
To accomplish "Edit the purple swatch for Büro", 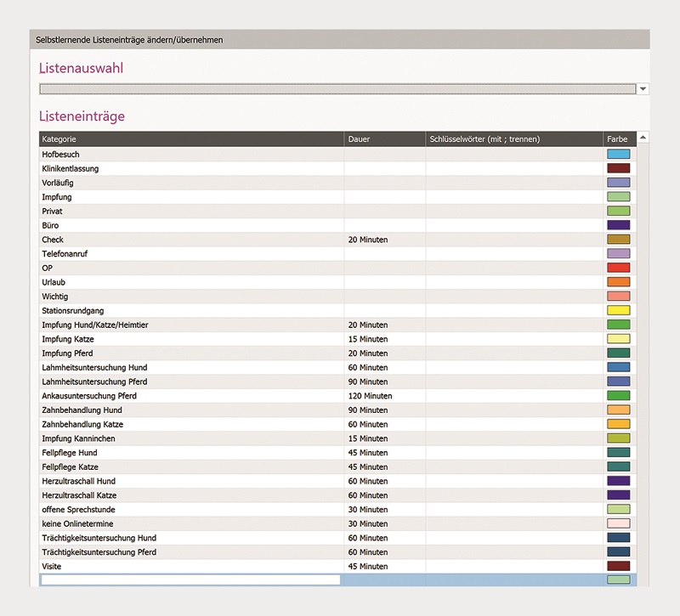I will (618, 226).
